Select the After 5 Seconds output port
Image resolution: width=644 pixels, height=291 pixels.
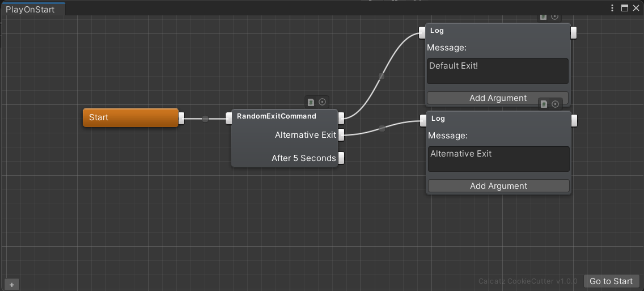click(x=341, y=158)
